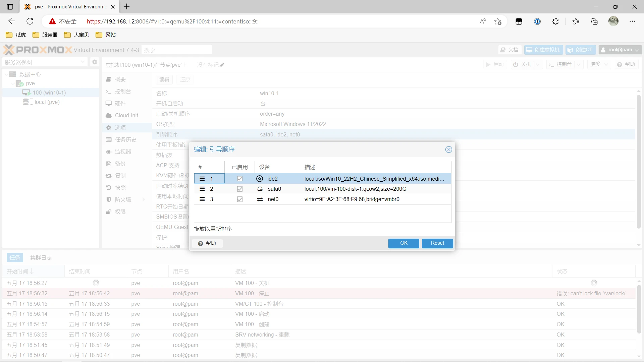644x362 pixels.
Task: Open the 硬件 menu item
Action: pyautogui.click(x=126, y=104)
